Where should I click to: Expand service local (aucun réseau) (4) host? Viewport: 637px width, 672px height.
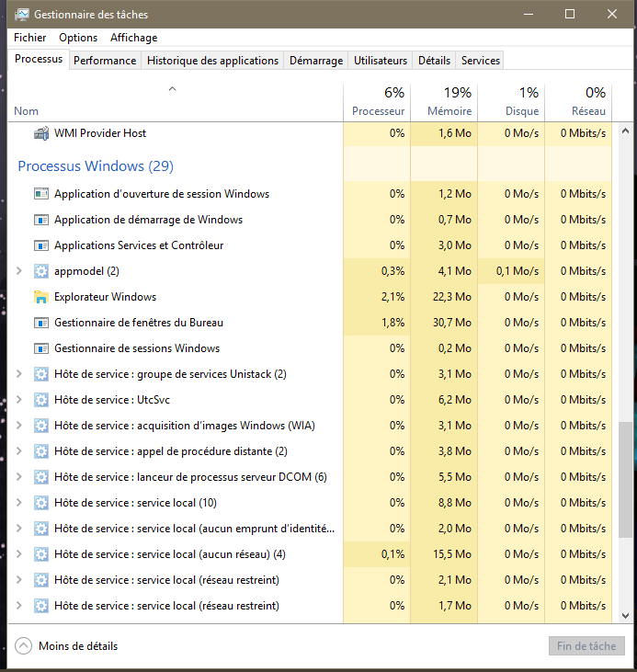point(19,553)
